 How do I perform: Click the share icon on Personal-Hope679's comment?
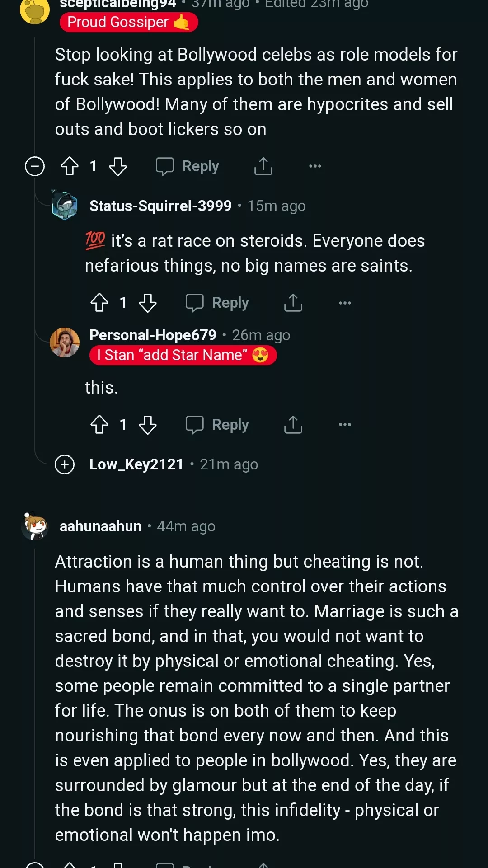coord(293,424)
